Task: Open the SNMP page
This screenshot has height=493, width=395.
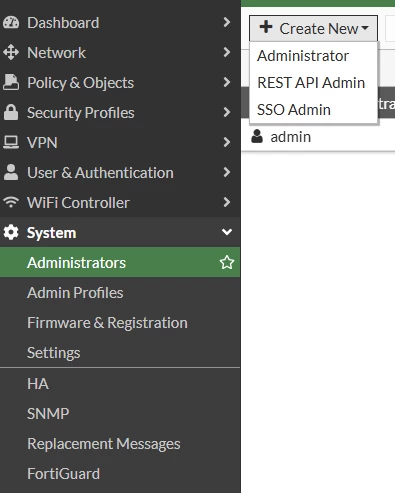Action: pyautogui.click(x=120, y=414)
